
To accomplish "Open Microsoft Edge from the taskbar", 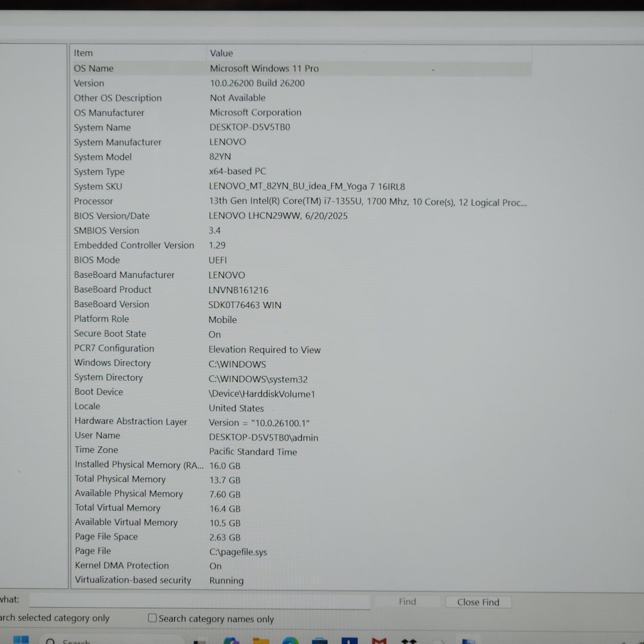I will point(291,641).
